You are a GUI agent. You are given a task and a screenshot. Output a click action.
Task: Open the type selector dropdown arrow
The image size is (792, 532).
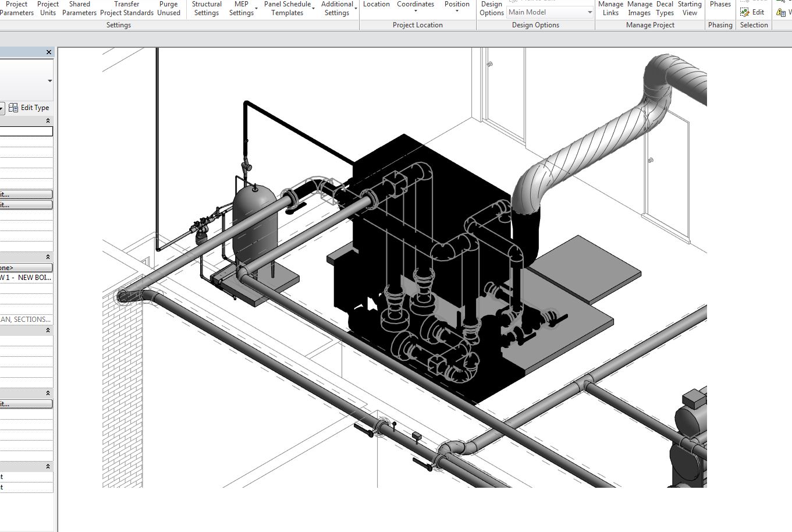tap(50, 81)
